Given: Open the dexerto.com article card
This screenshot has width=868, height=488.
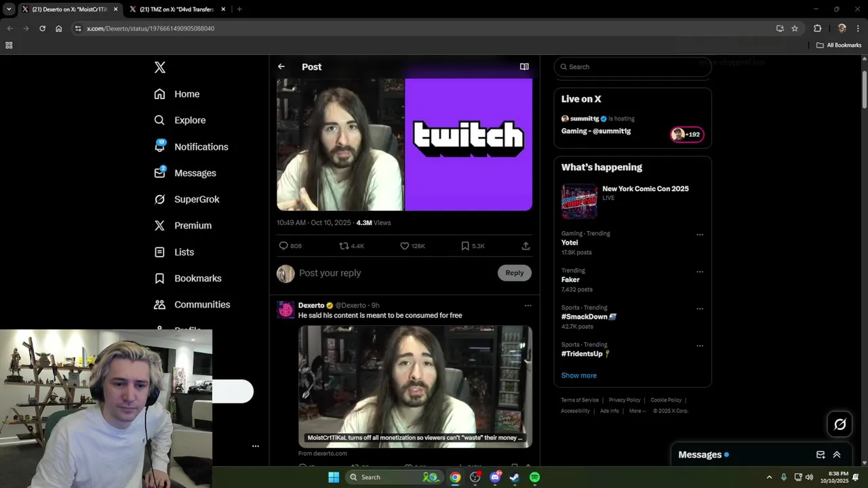Looking at the screenshot, I should tap(415, 386).
